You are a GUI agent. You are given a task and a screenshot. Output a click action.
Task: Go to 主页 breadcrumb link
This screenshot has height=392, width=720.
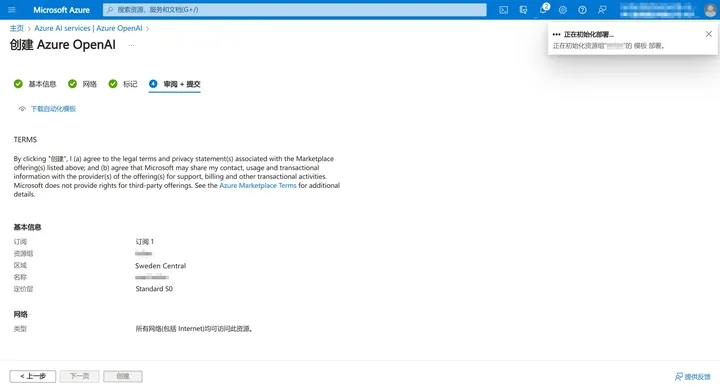pos(17,28)
